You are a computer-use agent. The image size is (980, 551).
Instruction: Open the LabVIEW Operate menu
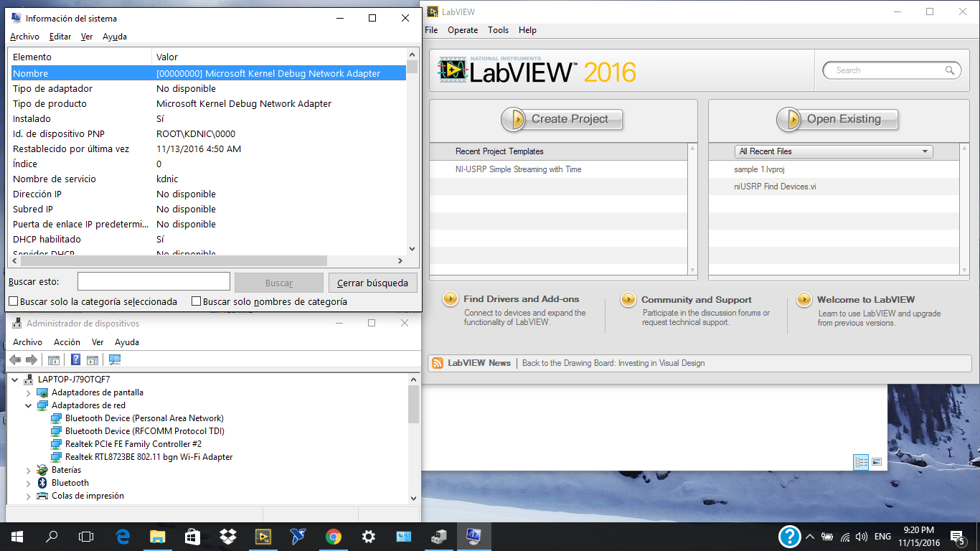click(463, 30)
